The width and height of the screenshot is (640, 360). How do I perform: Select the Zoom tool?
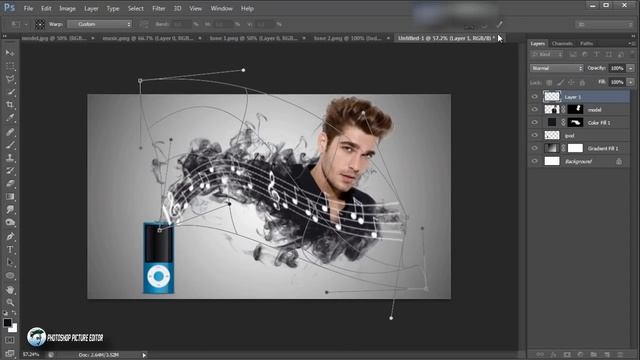click(10, 302)
